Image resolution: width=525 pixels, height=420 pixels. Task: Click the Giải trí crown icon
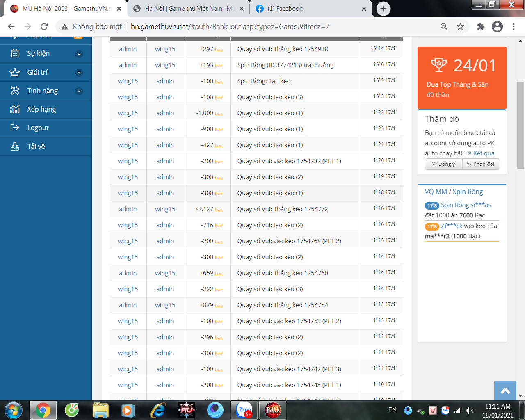(x=15, y=72)
